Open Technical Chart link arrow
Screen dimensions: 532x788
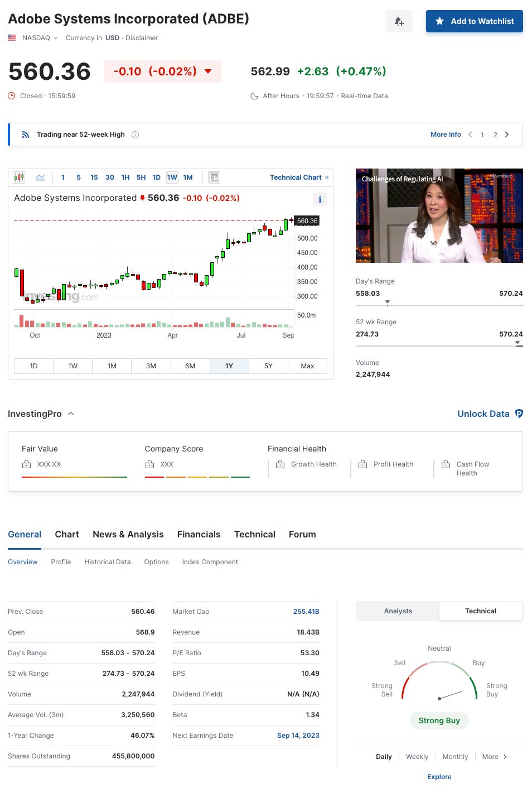coord(327,177)
